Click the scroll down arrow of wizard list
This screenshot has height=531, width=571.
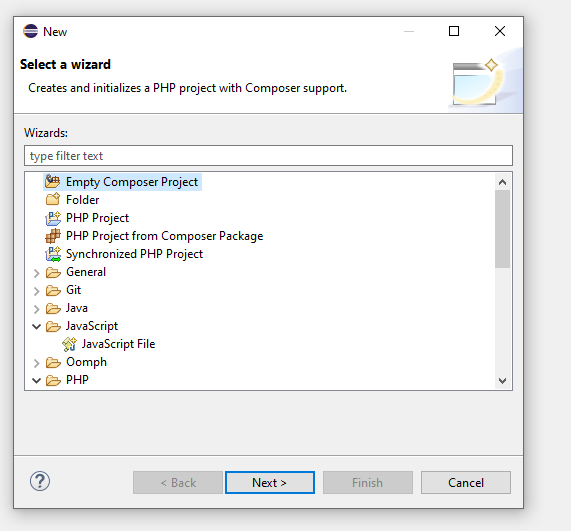pos(503,381)
